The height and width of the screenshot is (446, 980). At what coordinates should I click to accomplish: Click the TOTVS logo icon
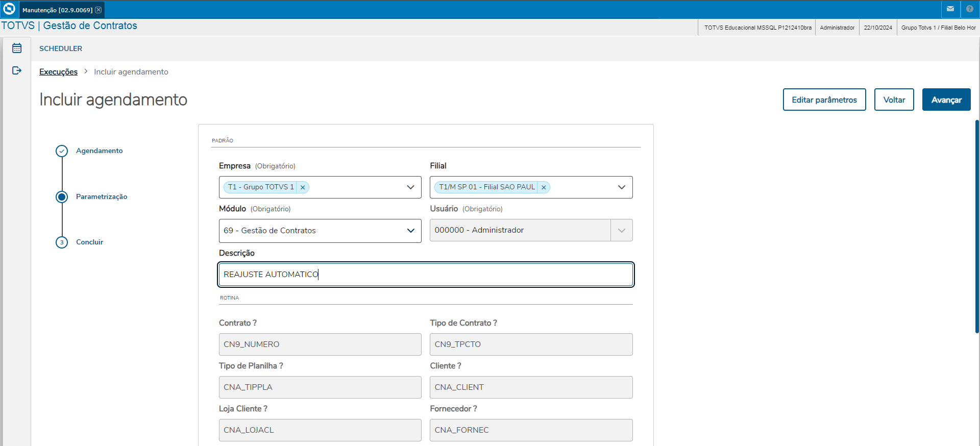pos(9,9)
